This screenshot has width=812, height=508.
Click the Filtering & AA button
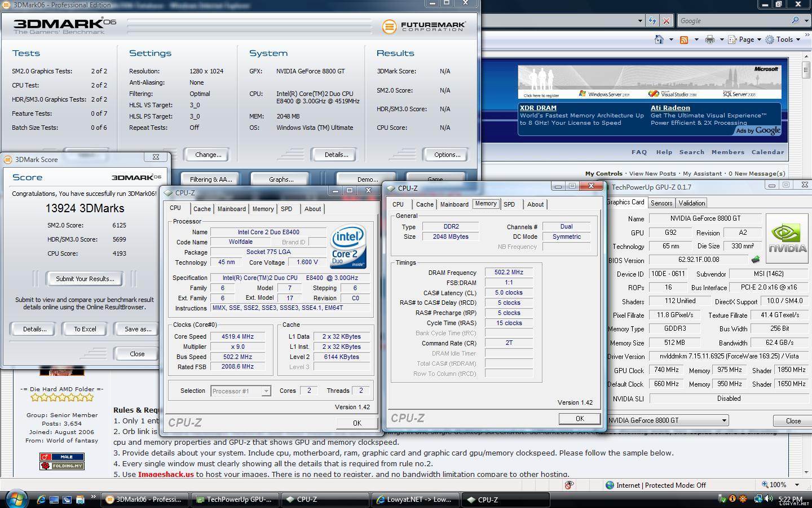[x=211, y=179]
